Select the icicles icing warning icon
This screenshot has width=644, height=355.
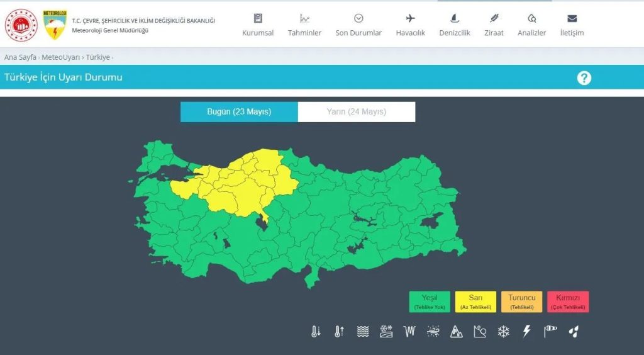pyautogui.click(x=409, y=331)
